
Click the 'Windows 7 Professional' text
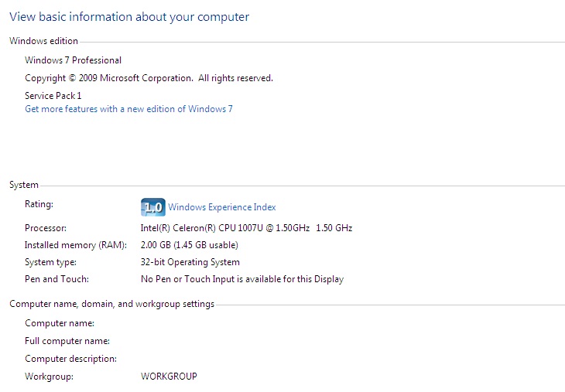tap(74, 60)
